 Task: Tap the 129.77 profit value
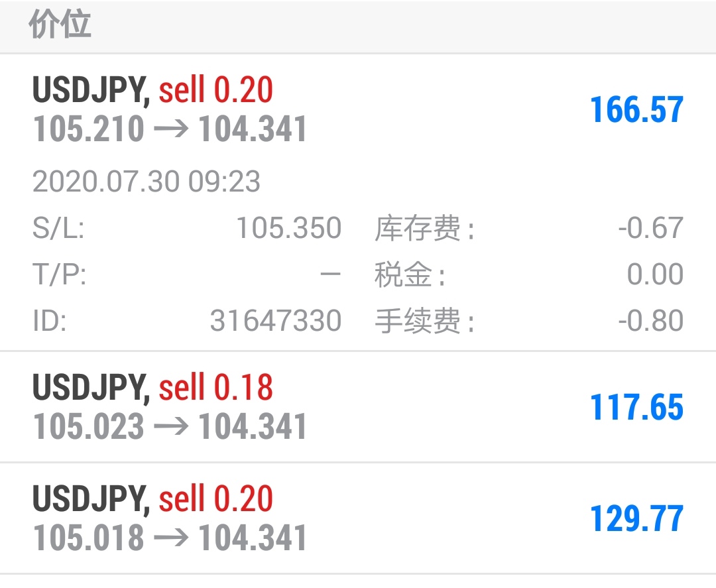[x=636, y=518]
